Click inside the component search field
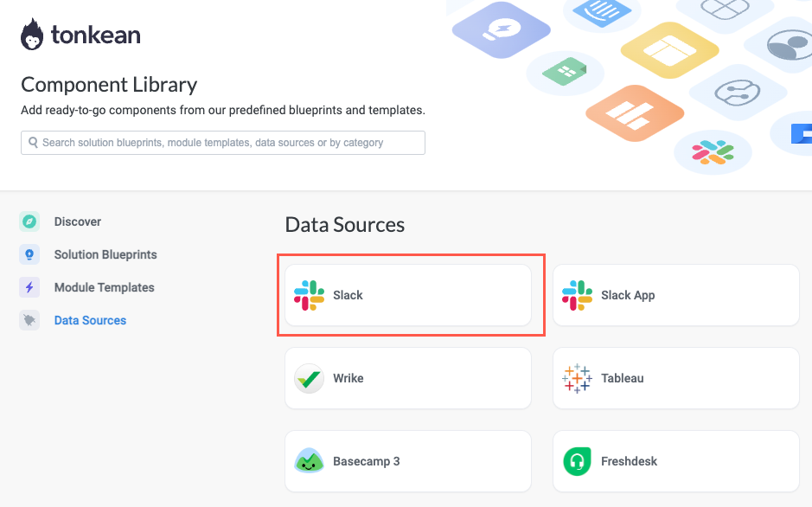812x507 pixels. 222,142
